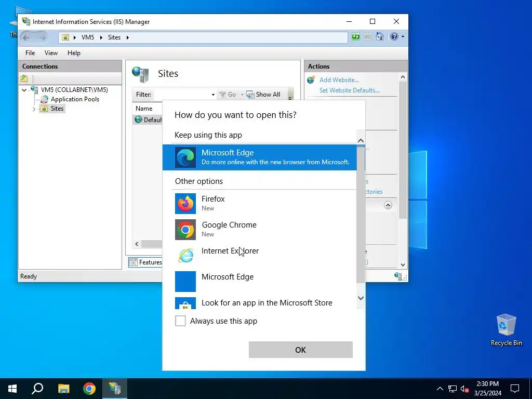Open the Windows Start menu

coord(12,389)
